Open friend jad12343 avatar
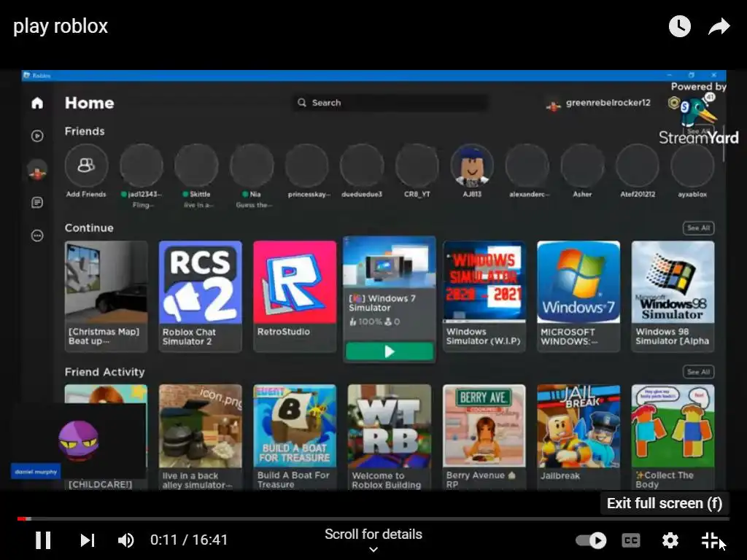The image size is (747, 560). coord(142,166)
